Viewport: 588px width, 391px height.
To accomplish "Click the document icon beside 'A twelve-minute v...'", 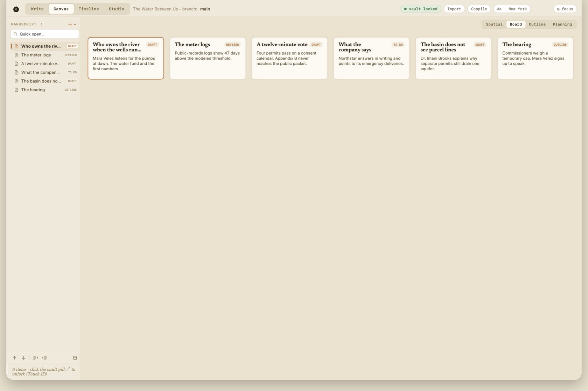I will coord(16,64).
